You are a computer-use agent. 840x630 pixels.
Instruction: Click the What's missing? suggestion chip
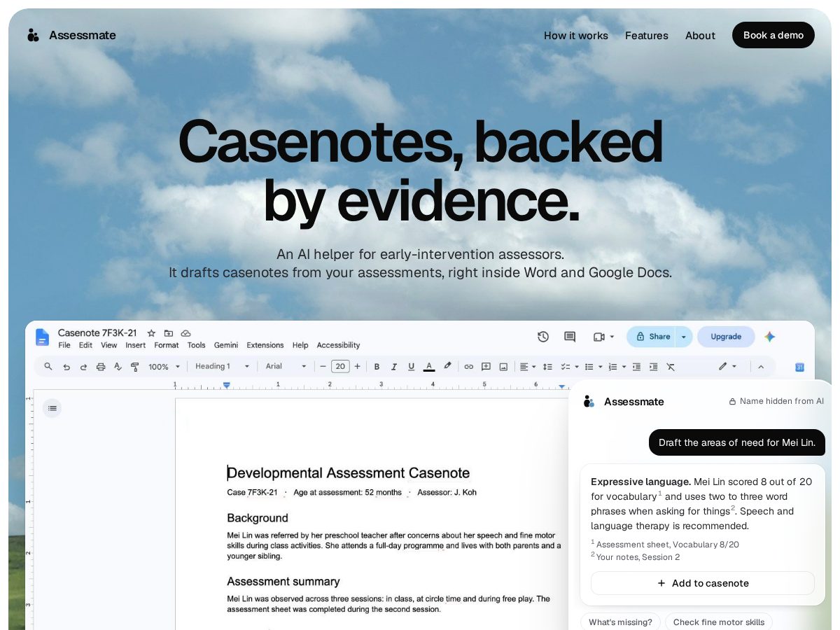point(620,622)
